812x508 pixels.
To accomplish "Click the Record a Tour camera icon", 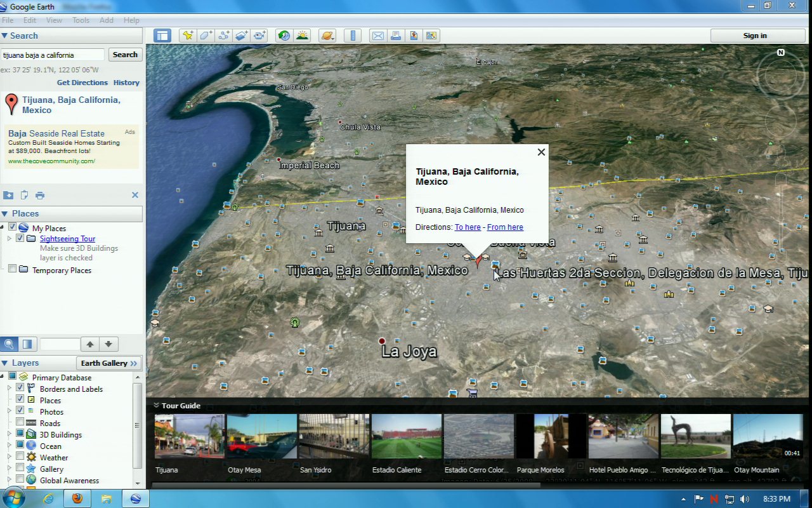I will [259, 36].
